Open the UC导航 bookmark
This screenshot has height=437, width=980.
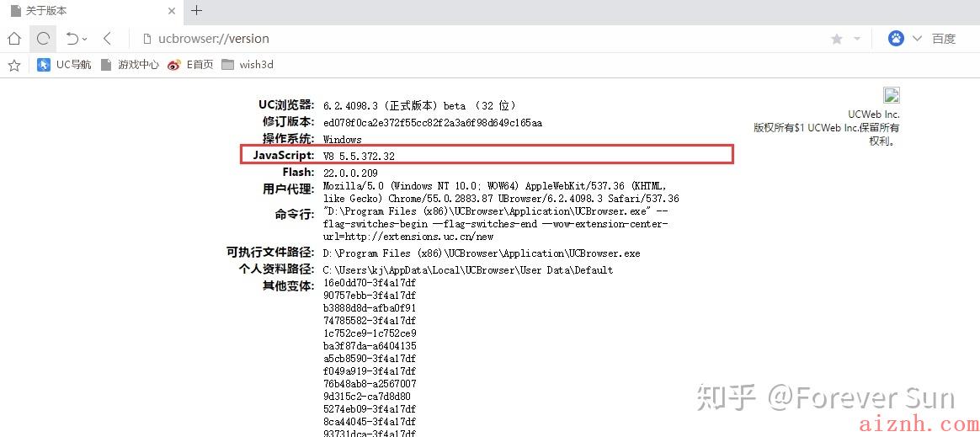64,64
